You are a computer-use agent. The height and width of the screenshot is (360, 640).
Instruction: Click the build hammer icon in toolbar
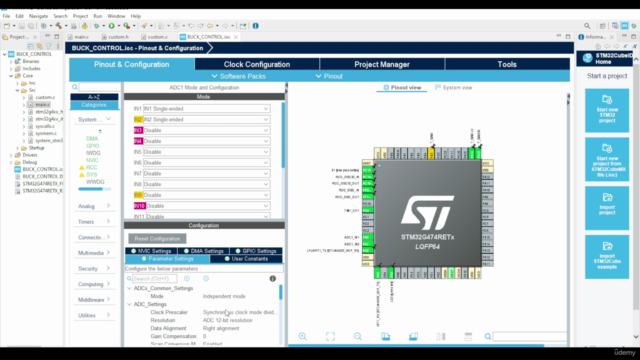59,26
